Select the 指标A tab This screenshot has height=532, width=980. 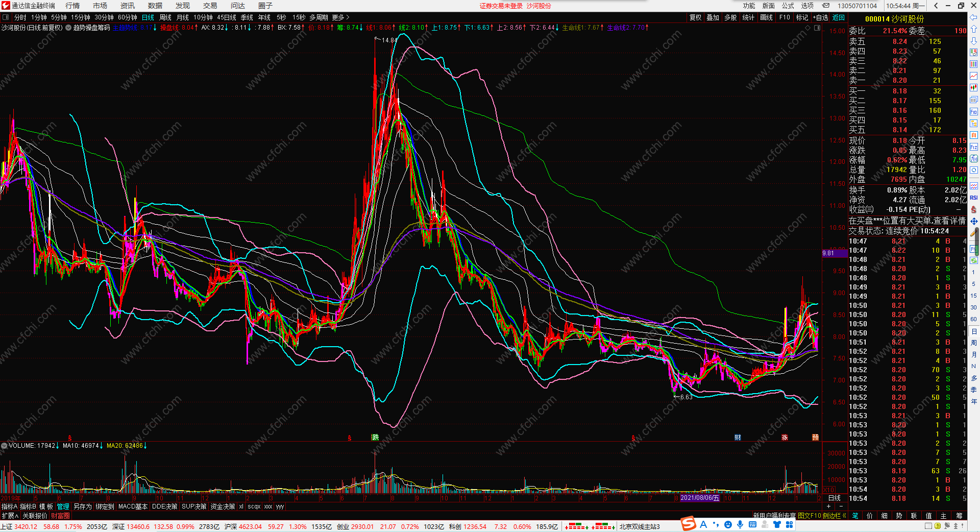(x=9, y=506)
